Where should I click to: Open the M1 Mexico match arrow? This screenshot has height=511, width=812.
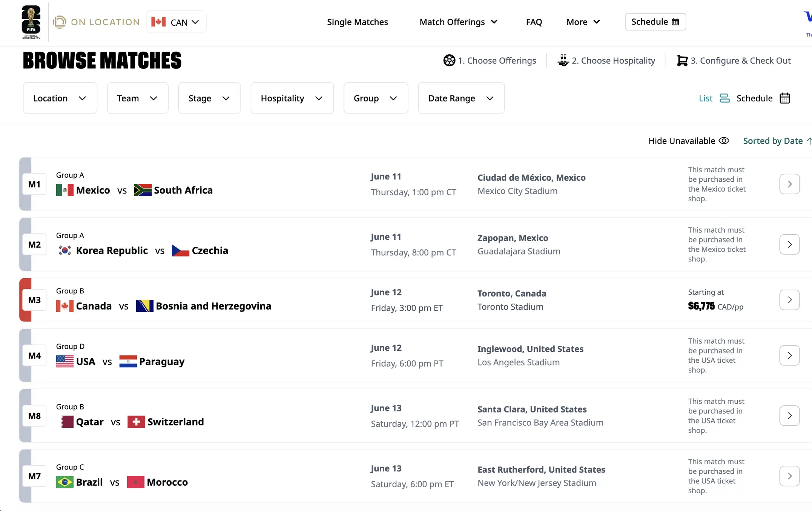(789, 184)
